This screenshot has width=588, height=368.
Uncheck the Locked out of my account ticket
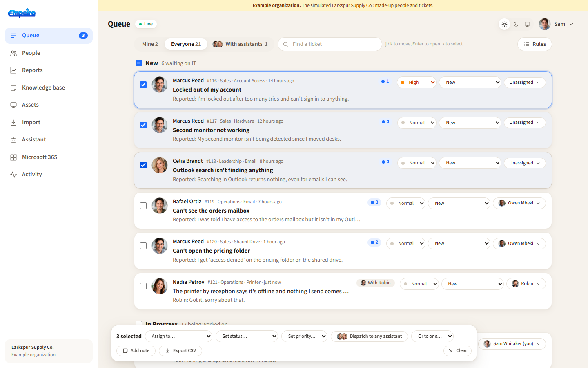pos(143,85)
